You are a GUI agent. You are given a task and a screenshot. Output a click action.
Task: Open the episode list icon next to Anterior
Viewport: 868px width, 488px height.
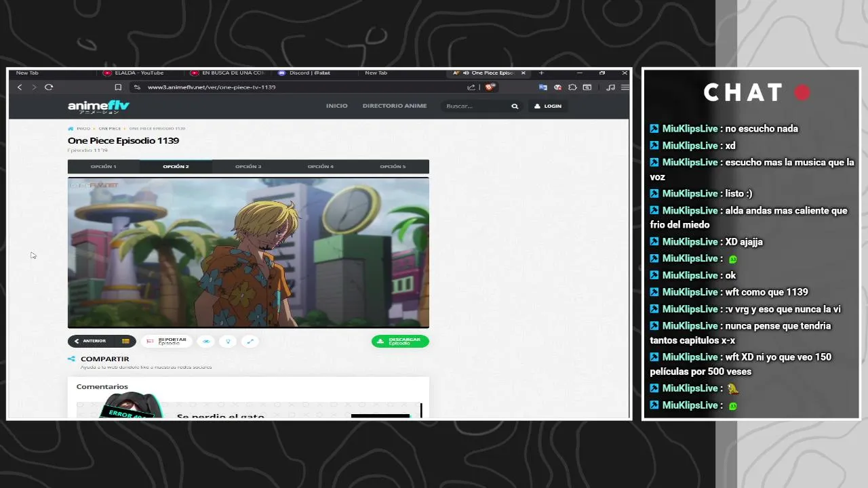point(125,341)
